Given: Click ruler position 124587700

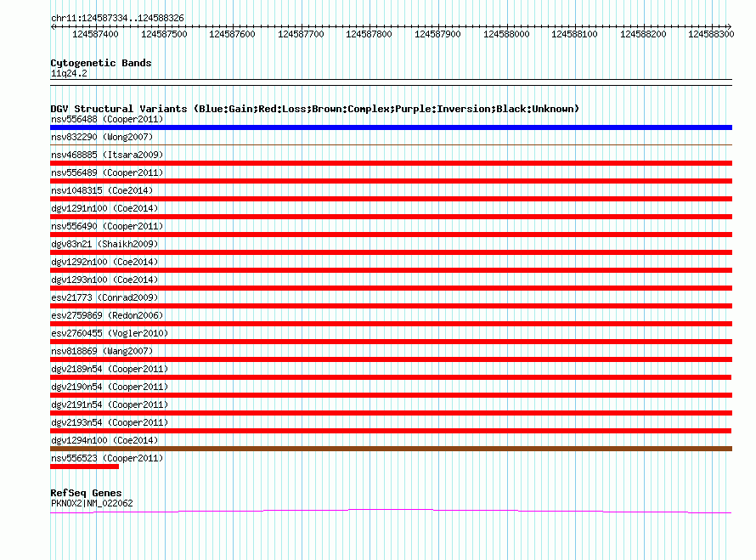Looking at the screenshot, I should pyautogui.click(x=301, y=34).
